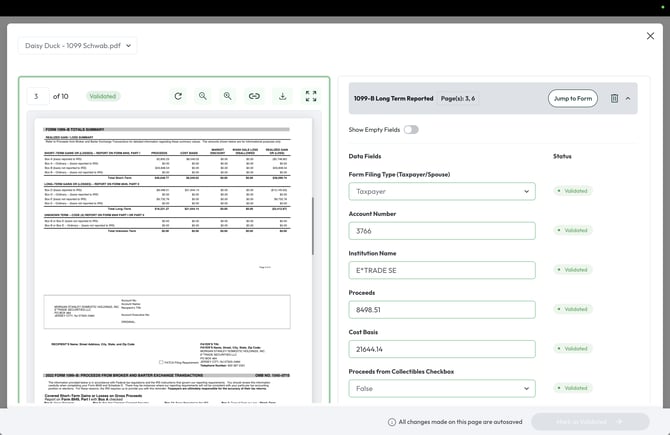
Task: Zoom out of the document preview
Action: coord(203,96)
